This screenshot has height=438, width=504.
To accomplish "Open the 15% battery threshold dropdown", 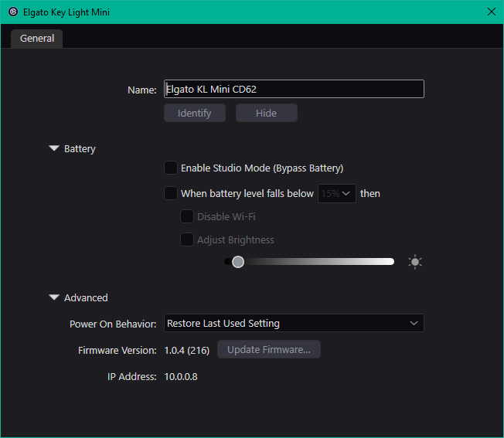I will click(x=337, y=193).
